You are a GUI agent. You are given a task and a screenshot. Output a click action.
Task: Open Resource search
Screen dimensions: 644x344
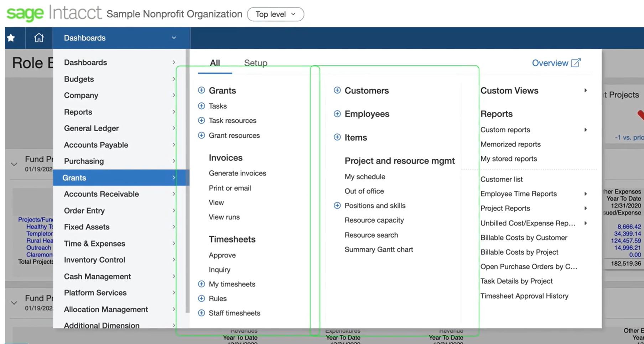371,235
